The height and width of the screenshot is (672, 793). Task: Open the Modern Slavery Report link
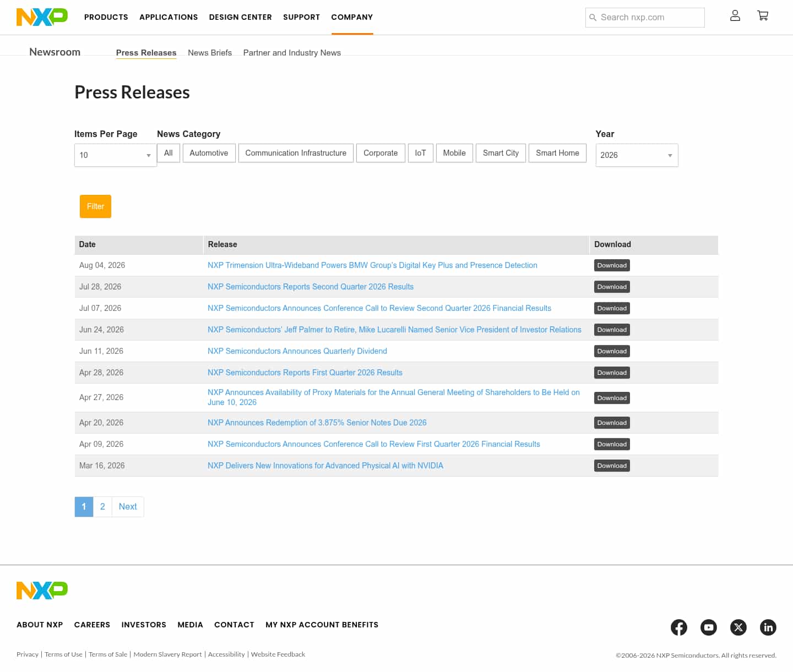click(x=167, y=654)
